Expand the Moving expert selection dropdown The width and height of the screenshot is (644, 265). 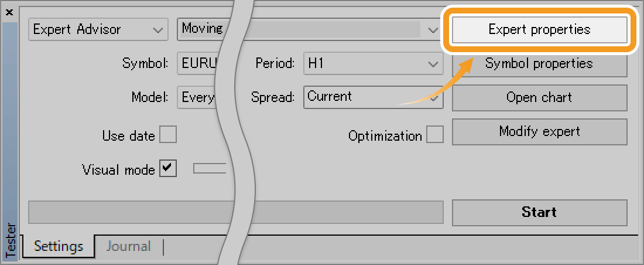click(x=433, y=29)
